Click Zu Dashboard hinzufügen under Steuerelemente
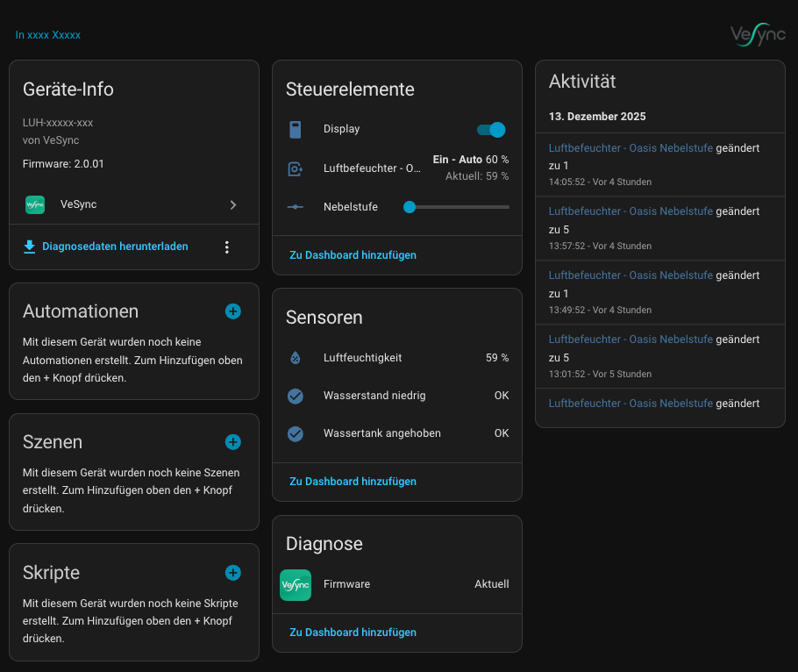The image size is (798, 672). tap(353, 255)
